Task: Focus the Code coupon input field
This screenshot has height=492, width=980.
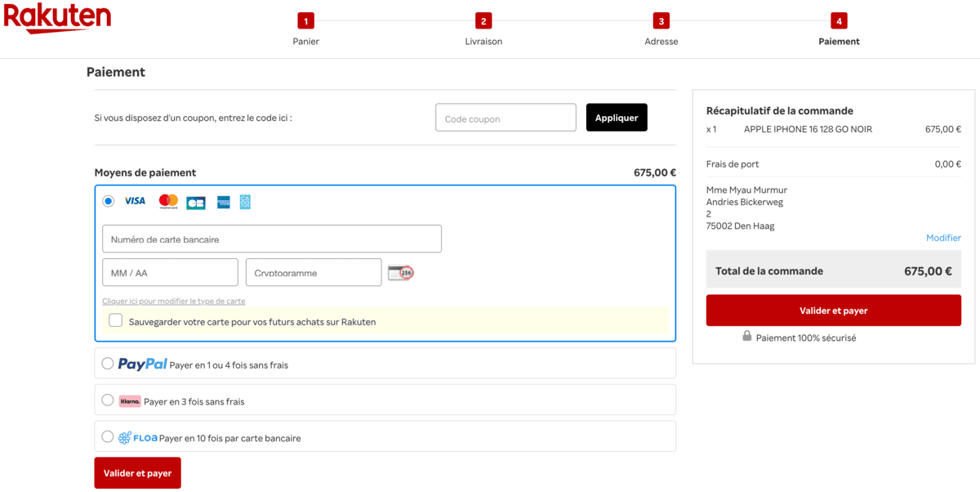Action: (x=506, y=119)
